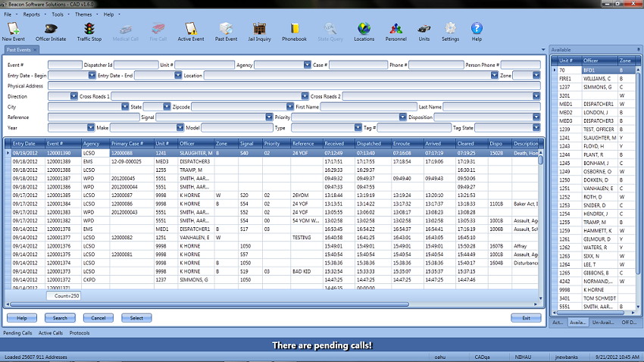Expand the Agency dropdown

[x=308, y=65]
